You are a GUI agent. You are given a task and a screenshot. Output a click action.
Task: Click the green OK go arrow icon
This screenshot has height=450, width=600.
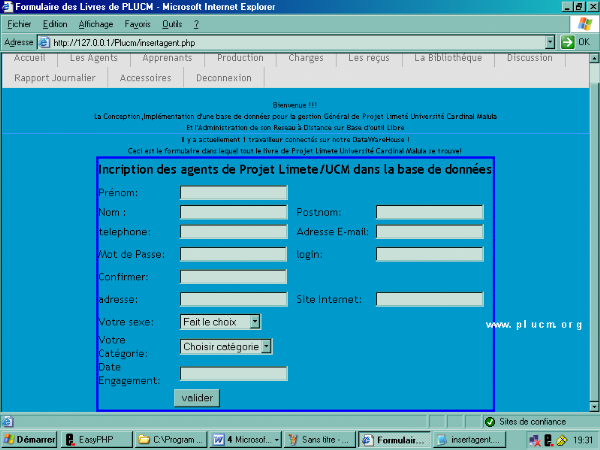click(x=567, y=42)
